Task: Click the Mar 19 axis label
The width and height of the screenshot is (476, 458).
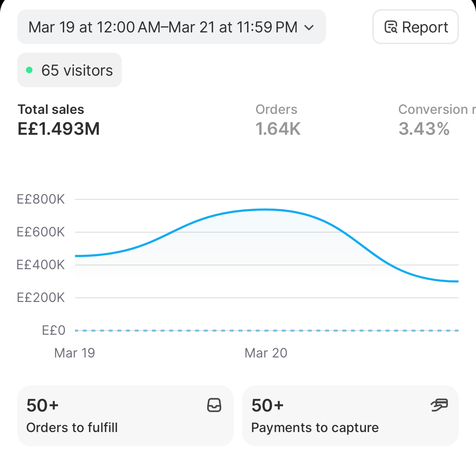Action: [74, 353]
